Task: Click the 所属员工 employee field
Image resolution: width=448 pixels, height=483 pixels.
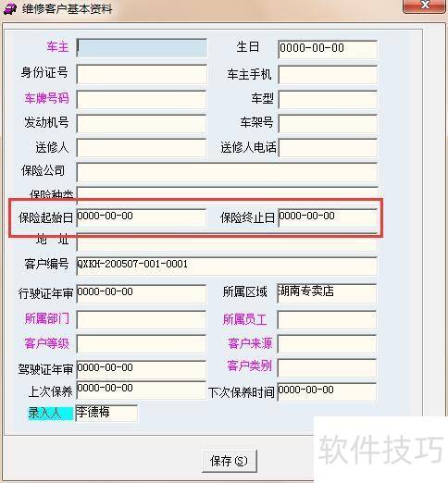Action: [327, 319]
